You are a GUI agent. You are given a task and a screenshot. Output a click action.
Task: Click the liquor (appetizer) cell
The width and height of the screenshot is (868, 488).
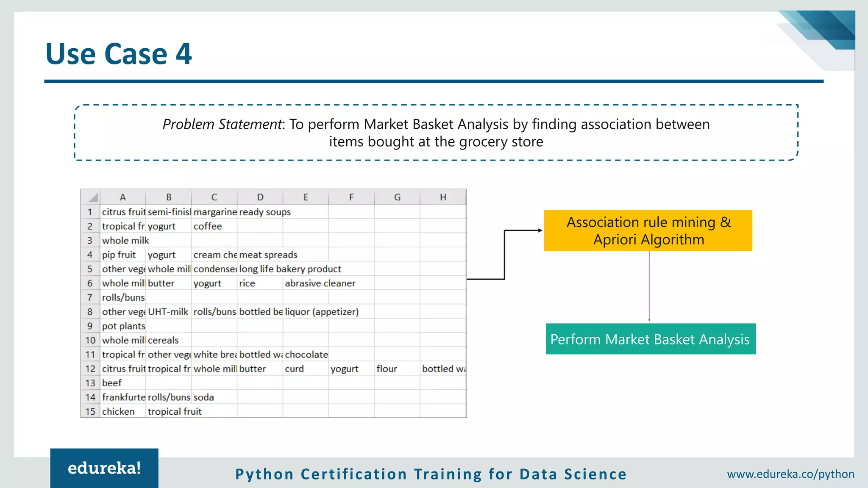tap(305, 312)
